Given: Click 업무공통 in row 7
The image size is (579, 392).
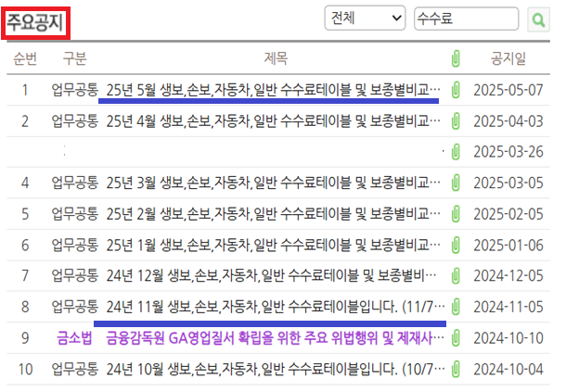Looking at the screenshot, I should [x=75, y=276].
